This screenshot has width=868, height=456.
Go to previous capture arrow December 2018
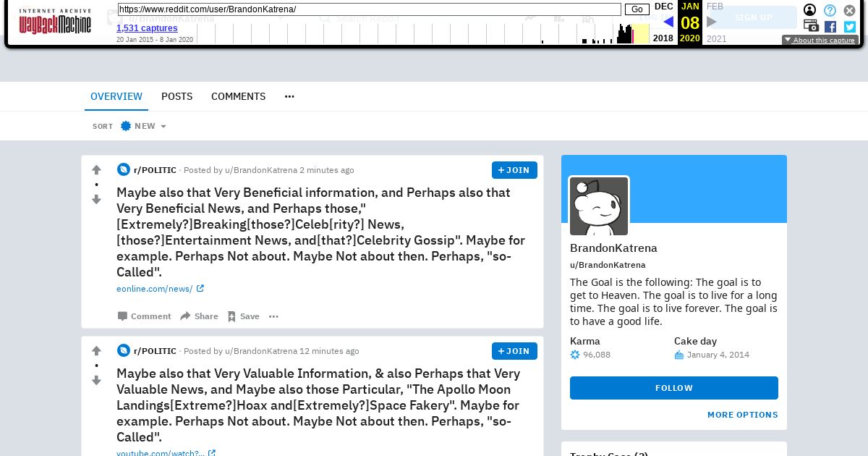pos(668,22)
